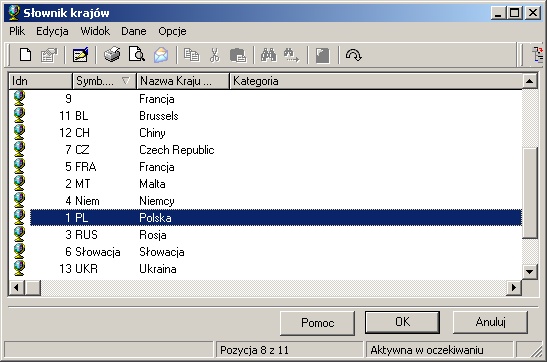The image size is (547, 362).
Task: Open Print Preview magnifier page icon
Action: coord(137,54)
